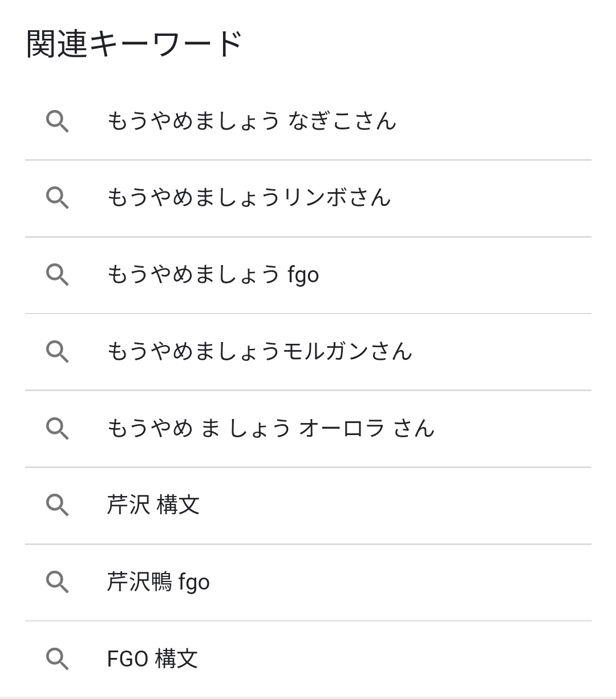Search for もうやめましょうリンボさん keyword text
Viewport: 616px width, 699px height.
click(249, 198)
